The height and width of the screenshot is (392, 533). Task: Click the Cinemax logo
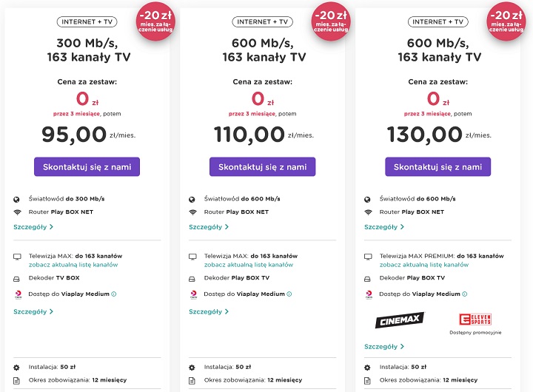400,320
